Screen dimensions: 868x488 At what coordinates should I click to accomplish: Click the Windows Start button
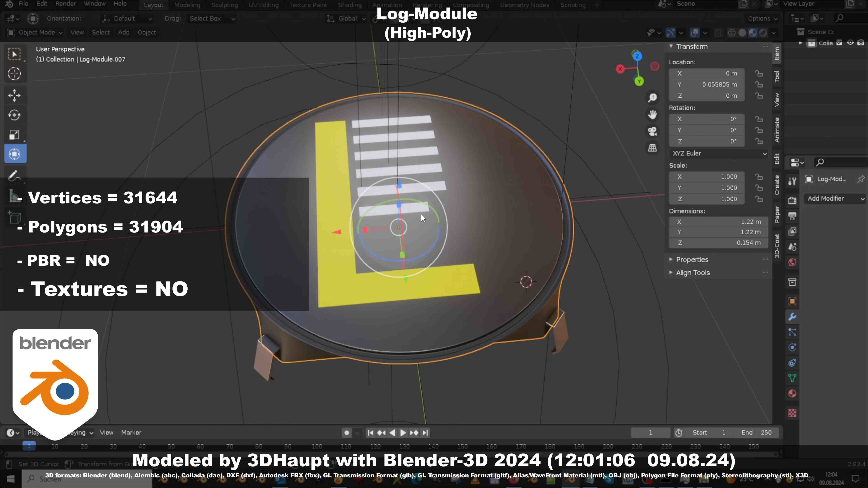click(x=11, y=479)
